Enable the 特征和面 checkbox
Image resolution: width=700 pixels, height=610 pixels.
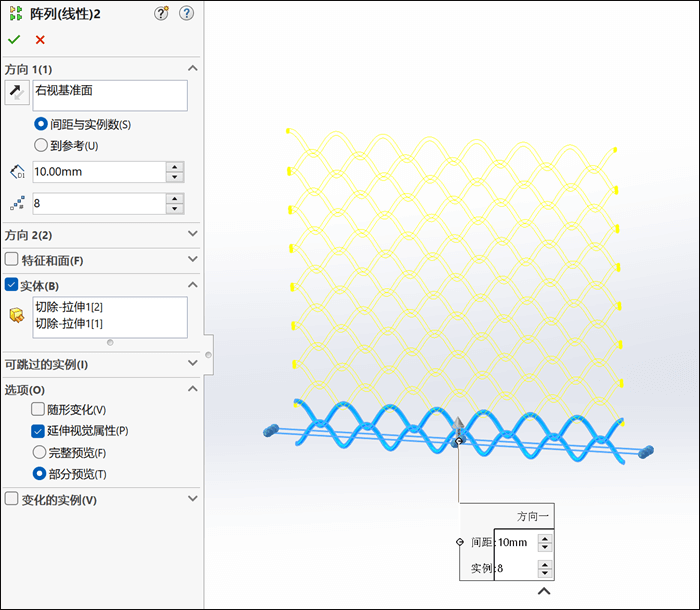point(11,259)
